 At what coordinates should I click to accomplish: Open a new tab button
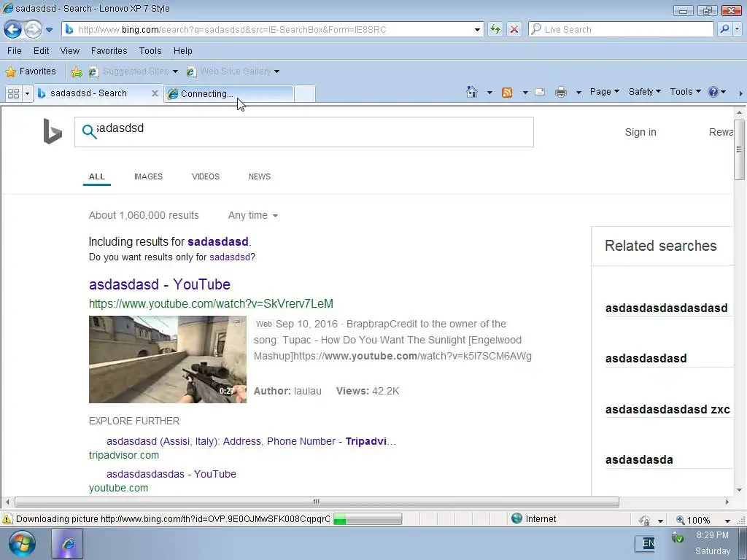(x=304, y=94)
